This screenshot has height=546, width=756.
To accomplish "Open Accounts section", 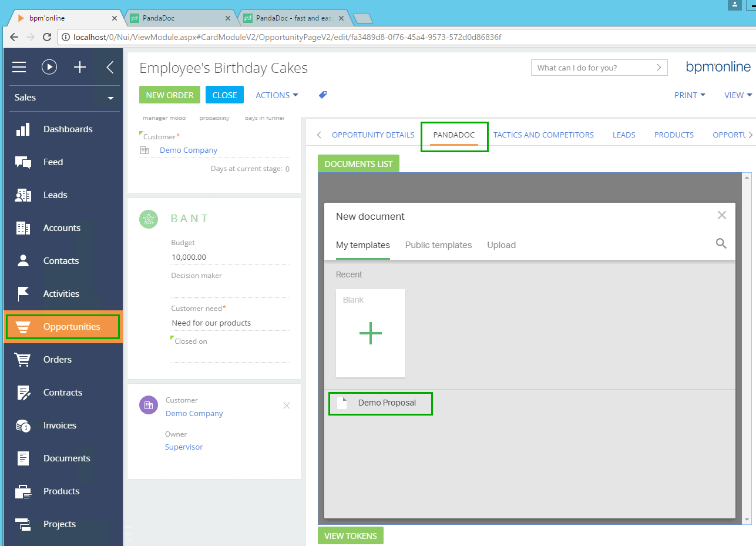I will coord(63,228).
